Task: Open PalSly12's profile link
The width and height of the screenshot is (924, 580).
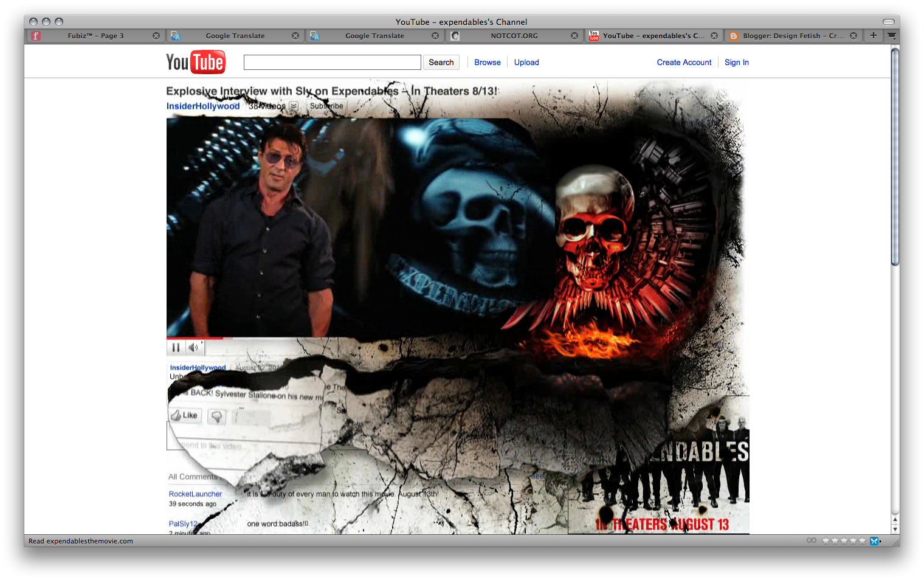Action: pos(183,523)
